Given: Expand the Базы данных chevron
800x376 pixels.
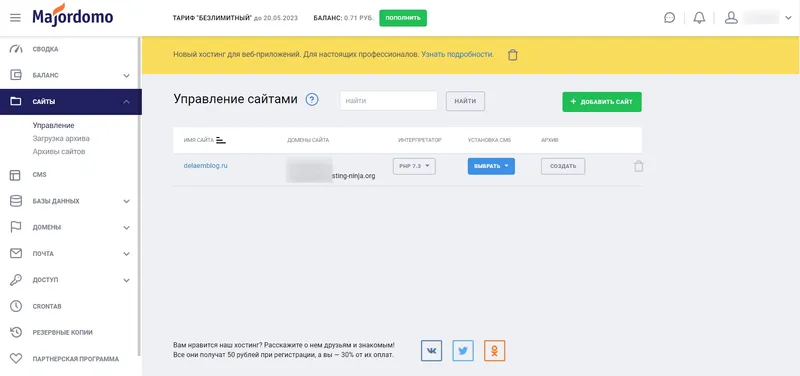Looking at the screenshot, I should 127,202.
